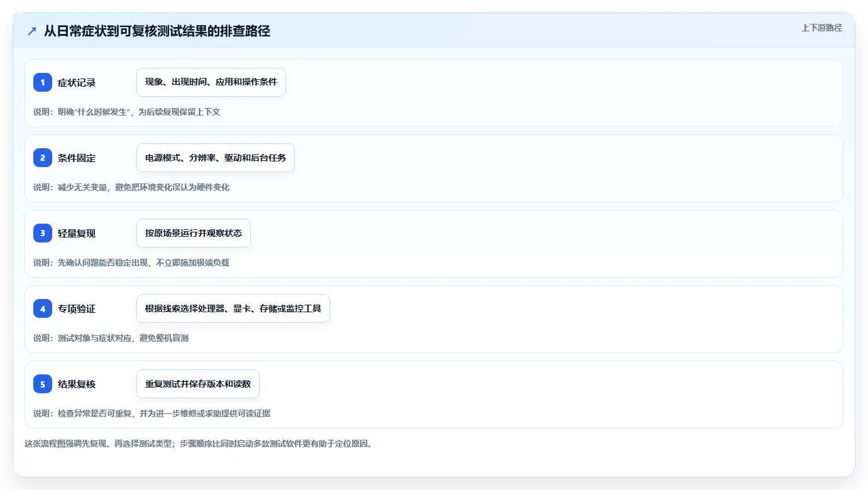
Task: Select the 结果复核 step label
Action: coord(77,384)
